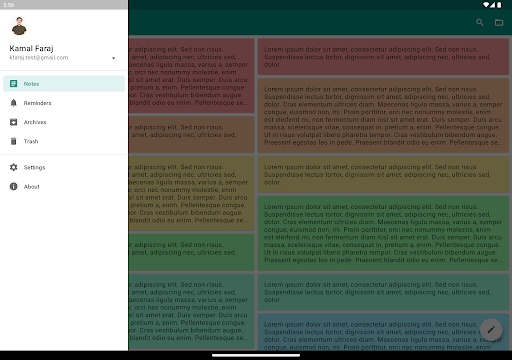Click the Kamal Faraj account name
The height and width of the screenshot is (360, 512).
pos(31,49)
